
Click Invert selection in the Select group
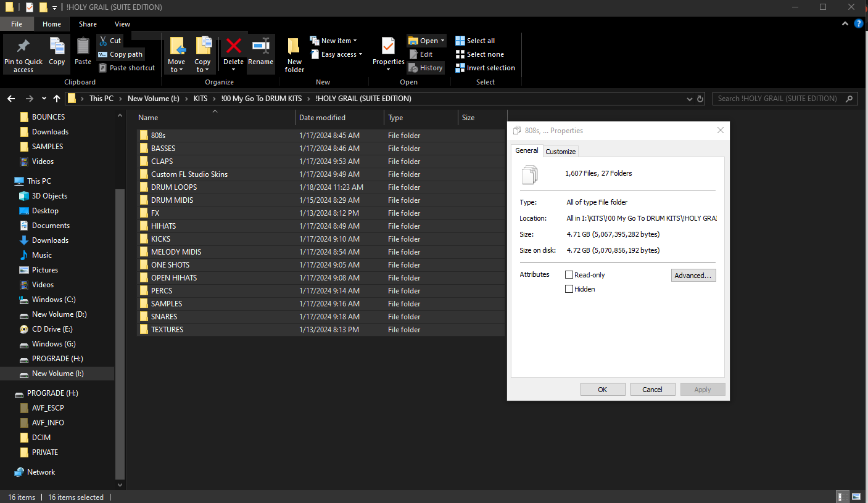pos(485,68)
